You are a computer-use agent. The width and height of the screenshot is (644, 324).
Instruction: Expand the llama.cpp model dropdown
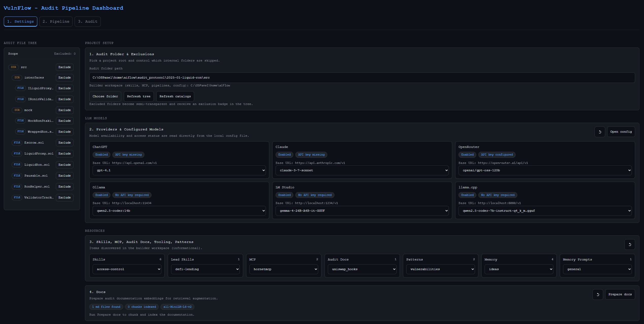click(545, 211)
